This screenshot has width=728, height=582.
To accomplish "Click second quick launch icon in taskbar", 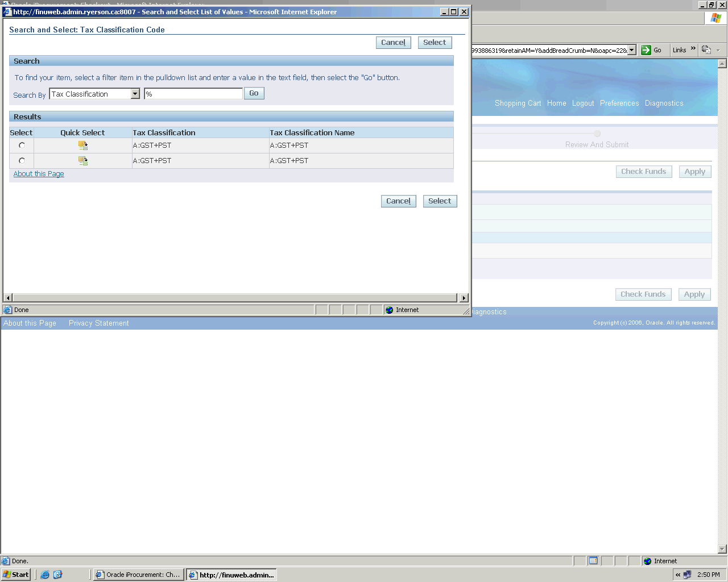I will point(57,575).
